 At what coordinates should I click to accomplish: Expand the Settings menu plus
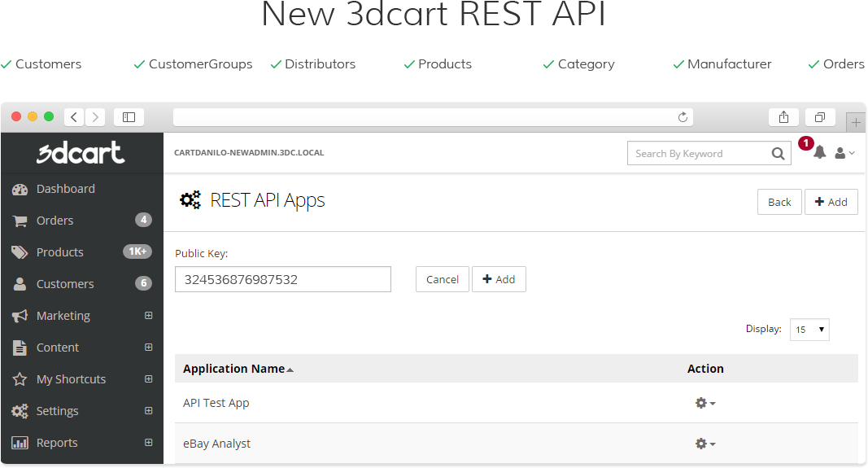[x=148, y=410]
